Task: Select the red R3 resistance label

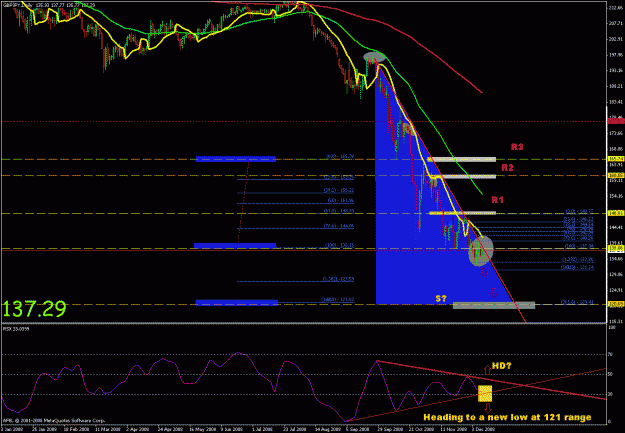Action: [517, 147]
